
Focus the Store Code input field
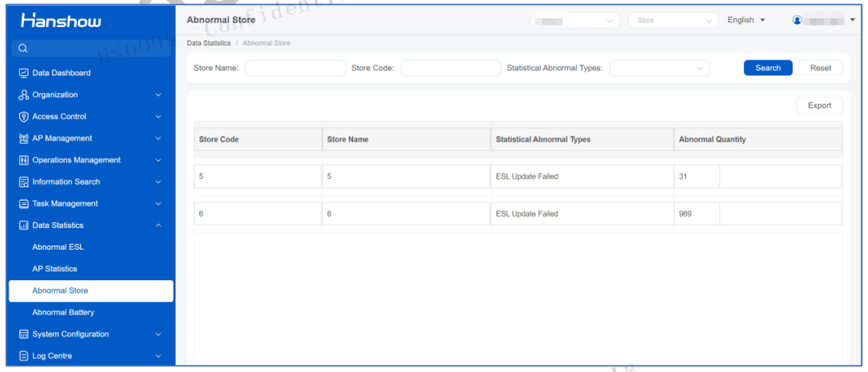point(451,68)
